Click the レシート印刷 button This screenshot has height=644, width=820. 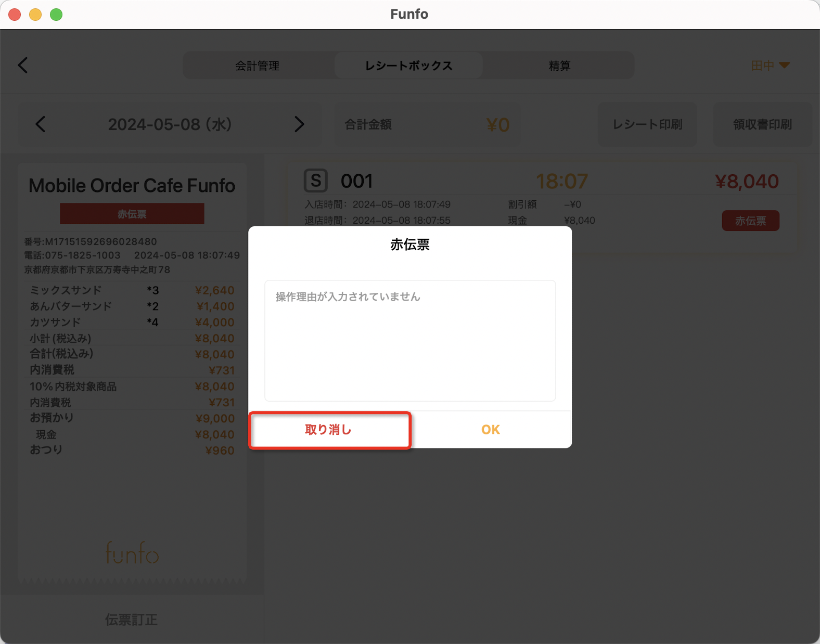647,124
